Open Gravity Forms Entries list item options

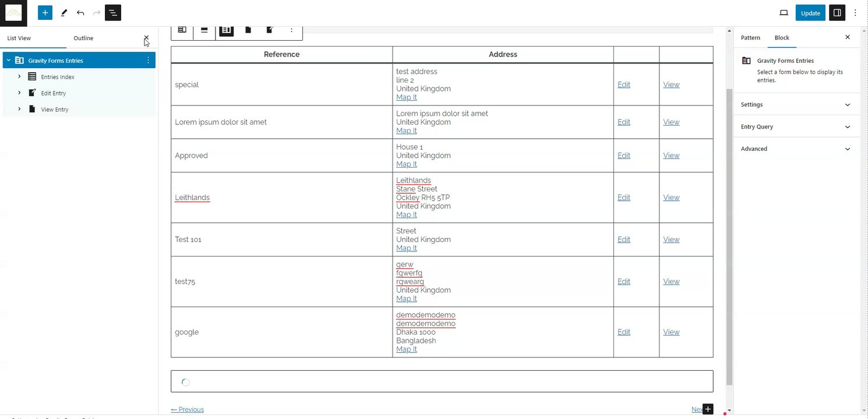pyautogui.click(x=148, y=61)
